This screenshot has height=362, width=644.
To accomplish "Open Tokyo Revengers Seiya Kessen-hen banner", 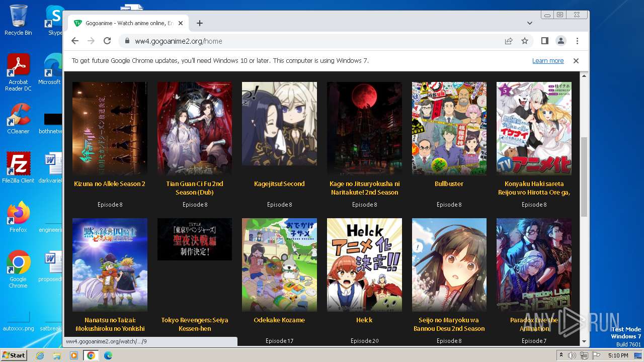I will pos(195,239).
